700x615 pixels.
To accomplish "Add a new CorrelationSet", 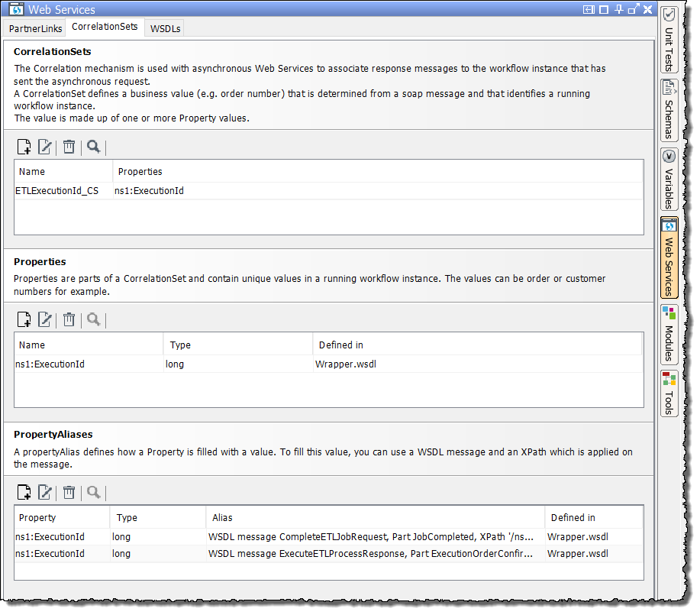I will pos(24,147).
